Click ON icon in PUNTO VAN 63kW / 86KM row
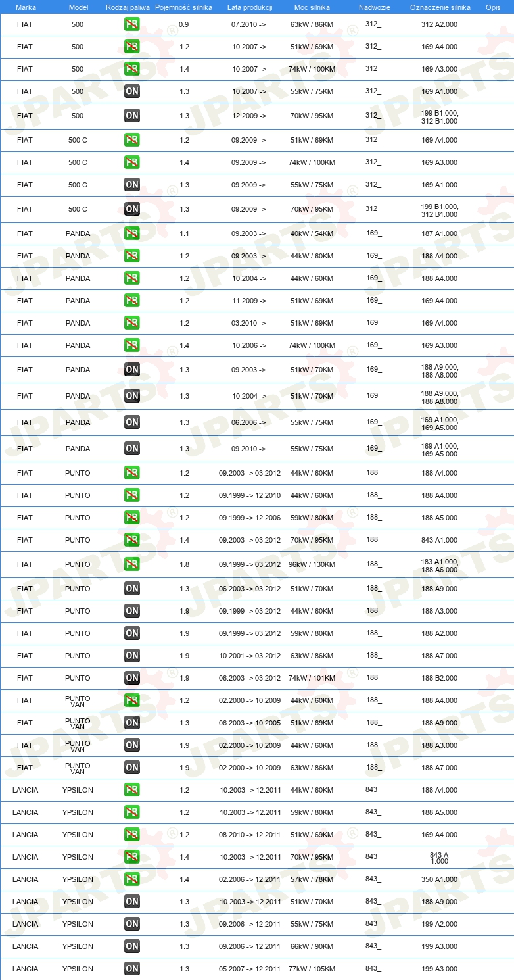This screenshot has width=514, height=980. point(132,768)
